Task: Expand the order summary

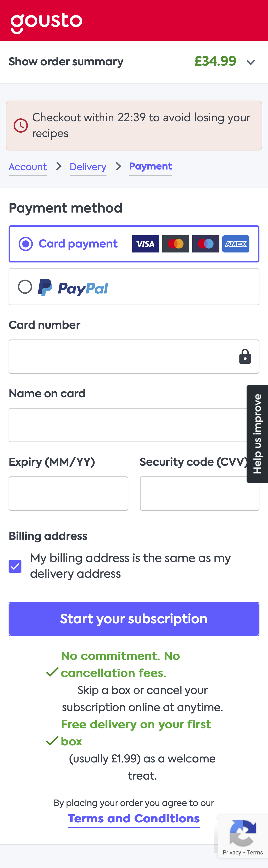Action: pyautogui.click(x=66, y=61)
